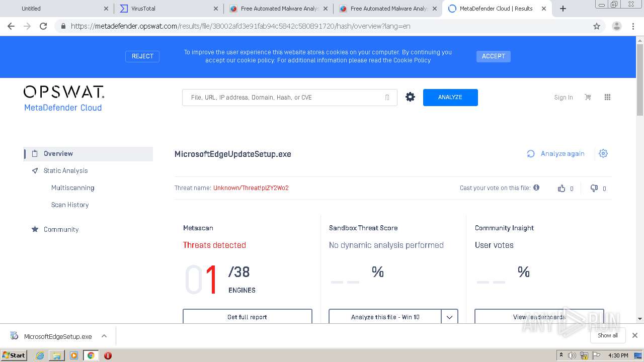This screenshot has width=644, height=362.
Task: Click the blue ANALYZE button
Action: point(450,98)
